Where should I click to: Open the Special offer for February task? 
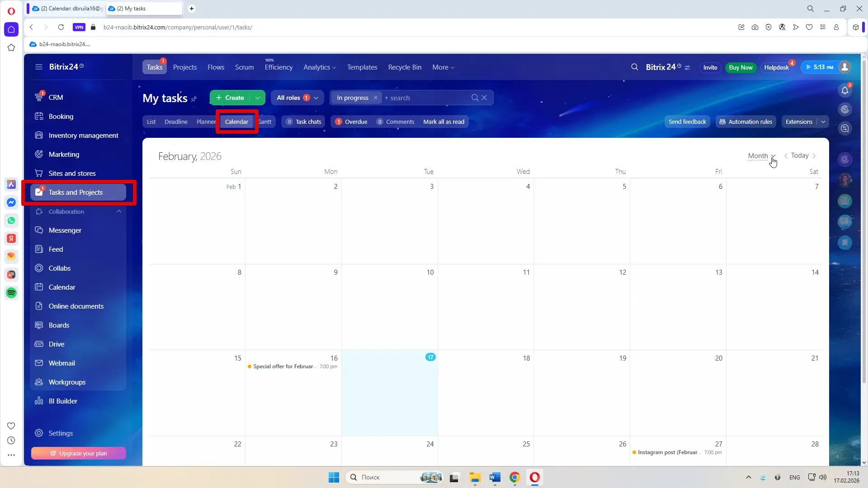[283, 366]
